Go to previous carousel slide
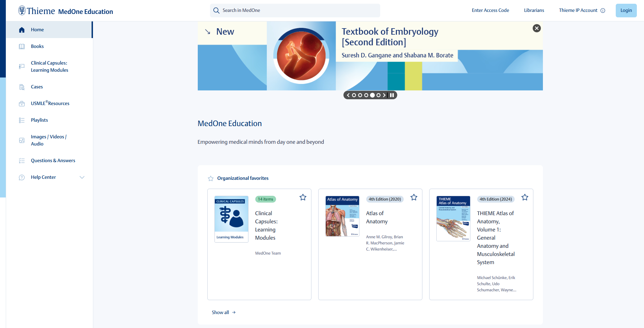The image size is (644, 328). coord(348,95)
